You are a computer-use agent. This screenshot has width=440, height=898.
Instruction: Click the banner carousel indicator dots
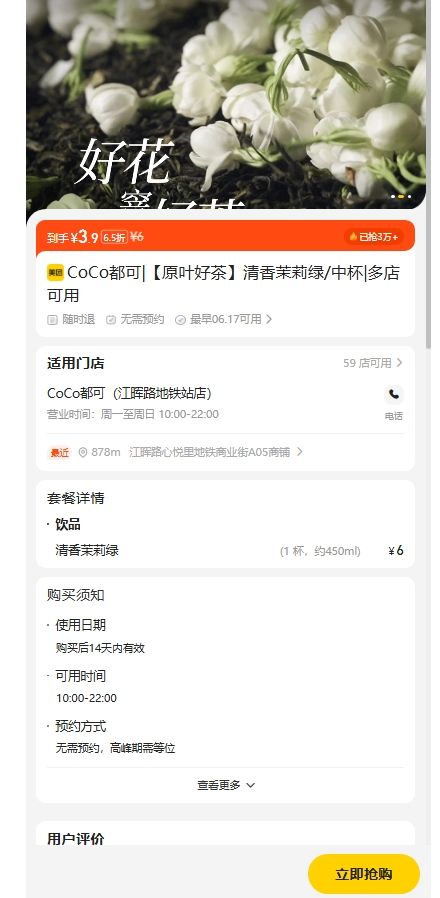pos(401,196)
